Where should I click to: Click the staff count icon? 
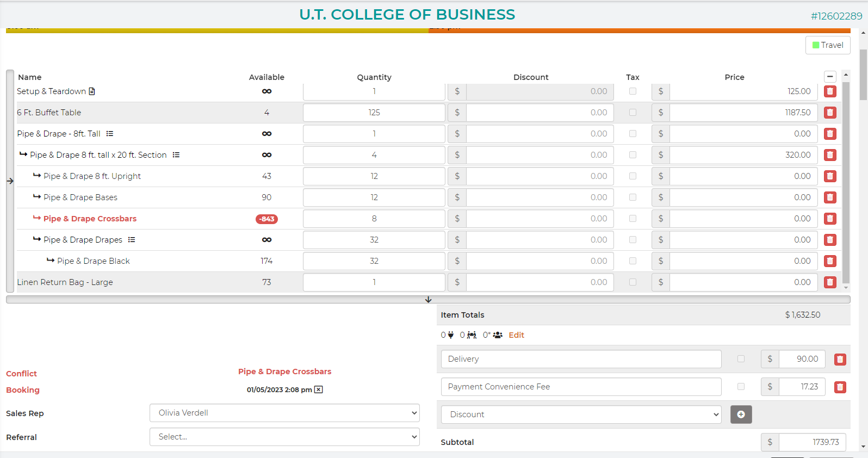(472, 335)
